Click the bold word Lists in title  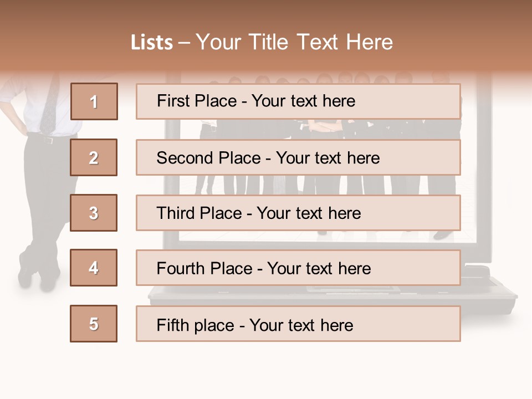pyautogui.click(x=152, y=43)
